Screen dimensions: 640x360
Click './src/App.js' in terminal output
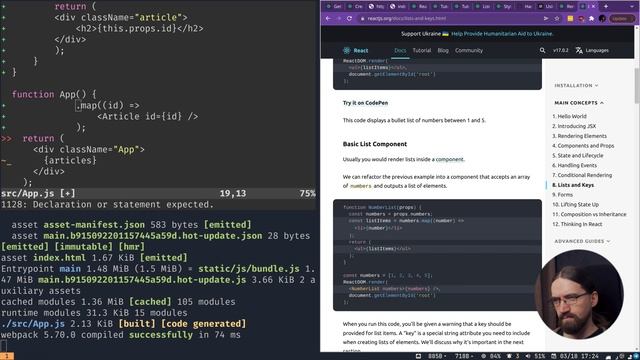(33, 324)
